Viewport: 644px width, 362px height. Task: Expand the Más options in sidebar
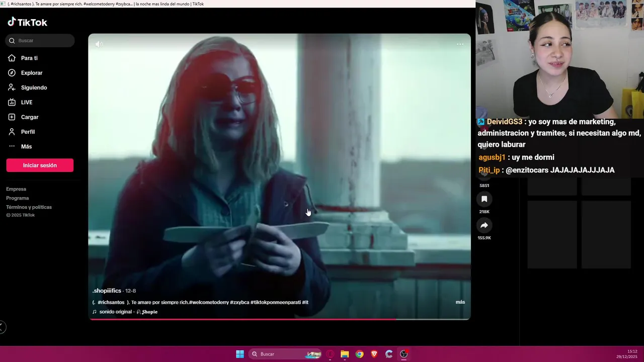(x=26, y=146)
